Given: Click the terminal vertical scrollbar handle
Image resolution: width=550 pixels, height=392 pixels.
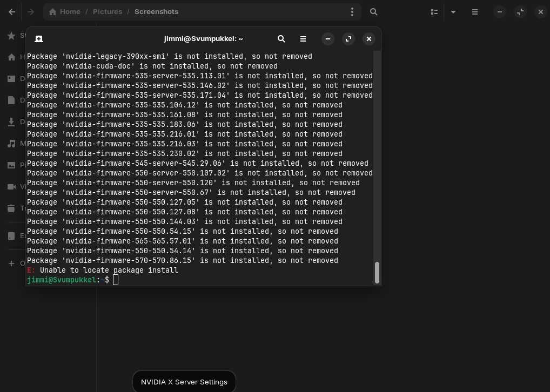Looking at the screenshot, I should [x=377, y=273].
